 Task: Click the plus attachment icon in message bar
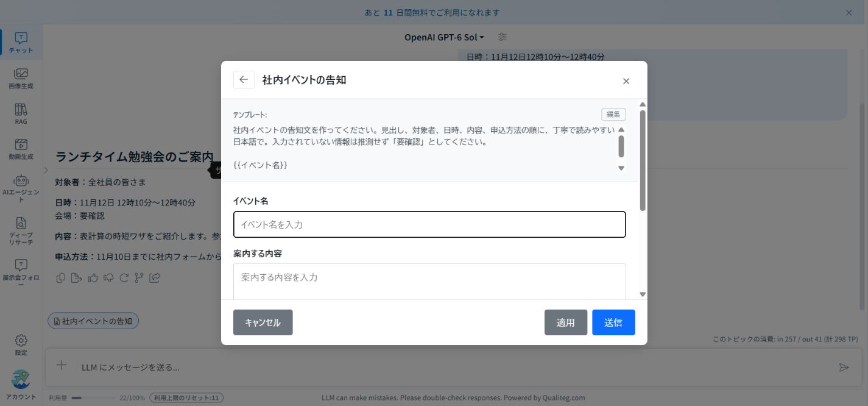61,366
